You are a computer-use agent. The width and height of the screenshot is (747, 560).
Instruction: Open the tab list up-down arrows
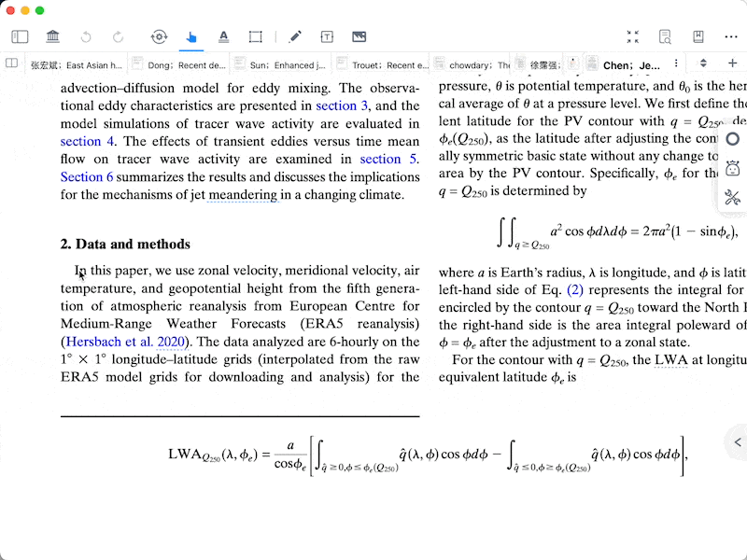point(703,63)
